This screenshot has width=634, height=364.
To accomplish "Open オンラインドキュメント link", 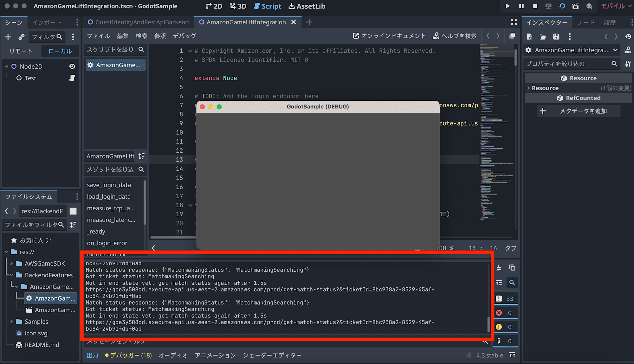I will coord(389,36).
